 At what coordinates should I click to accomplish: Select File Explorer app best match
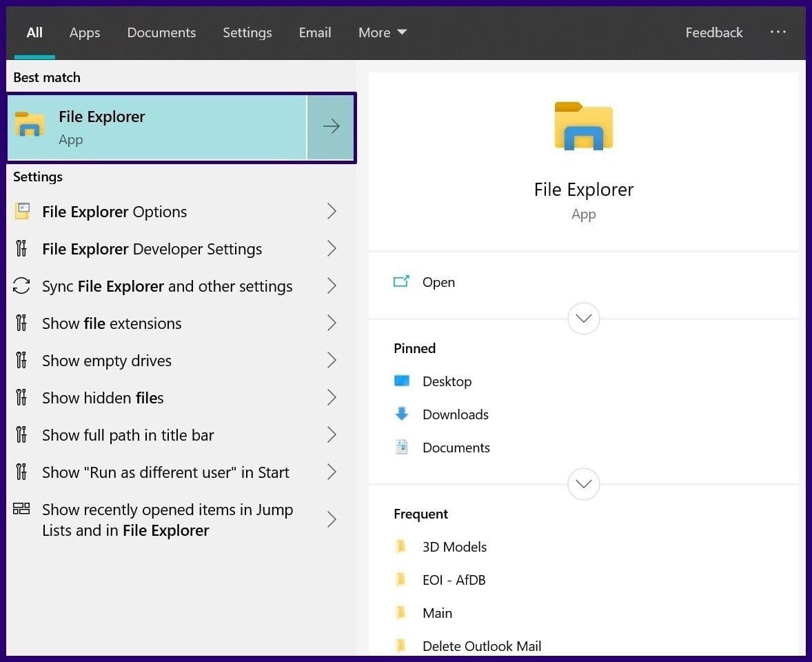tap(157, 128)
